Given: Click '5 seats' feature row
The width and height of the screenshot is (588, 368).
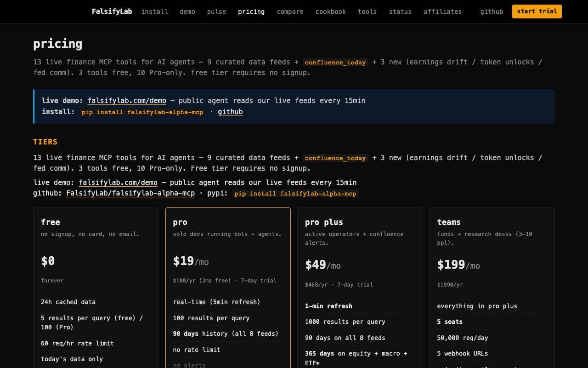Looking at the screenshot, I should click(492, 322).
